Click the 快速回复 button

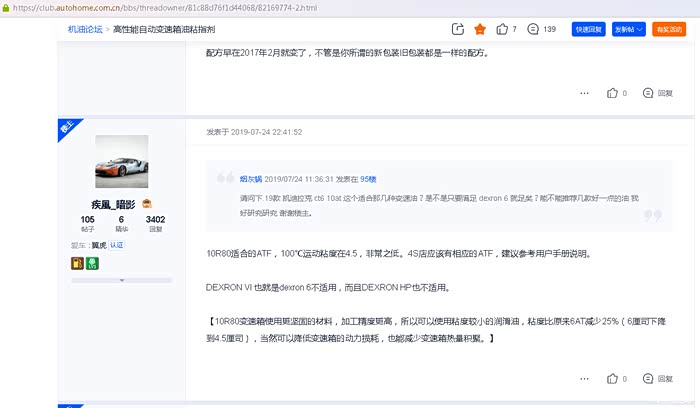point(588,30)
